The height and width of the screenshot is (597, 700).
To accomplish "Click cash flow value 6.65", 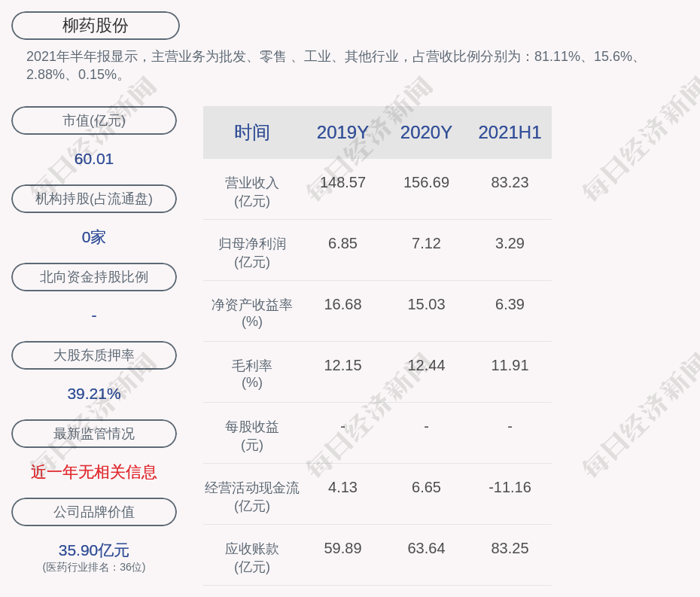I will click(426, 488).
